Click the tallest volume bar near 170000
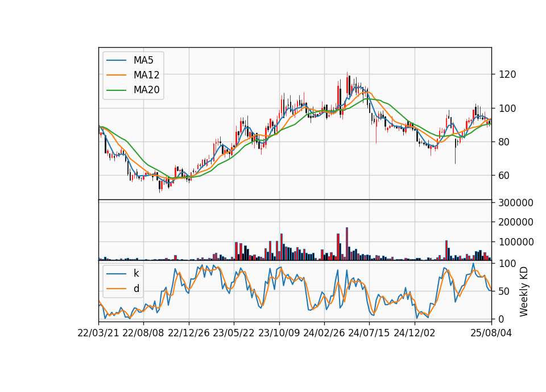The width and height of the screenshot is (546, 392). (x=347, y=244)
